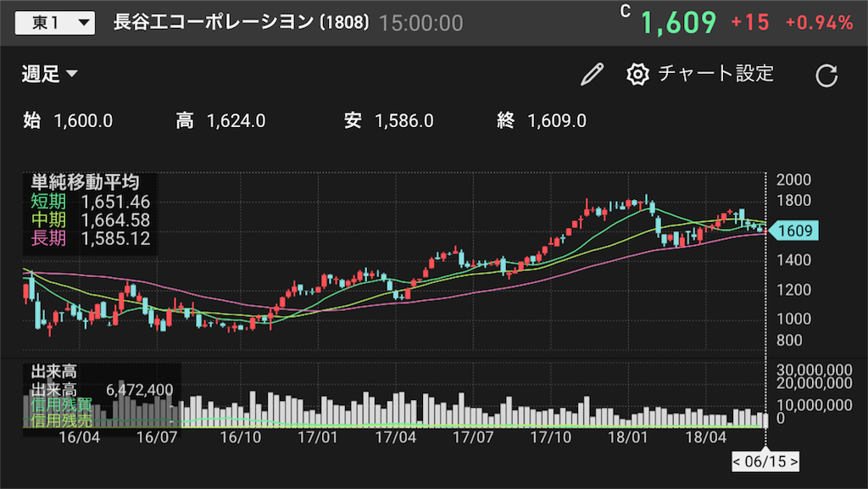Click the 中期 moving average value 1,664.58
Image resolution: width=868 pixels, height=489 pixels.
point(115,220)
